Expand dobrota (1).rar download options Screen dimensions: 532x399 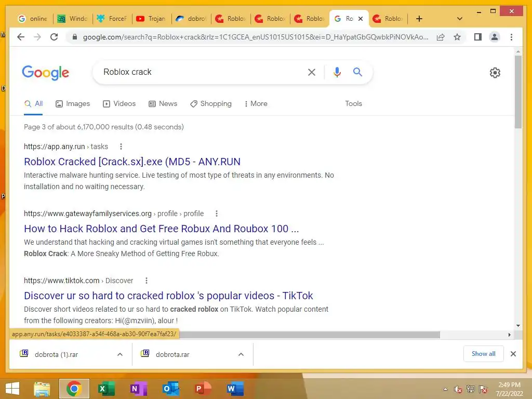coord(120,354)
